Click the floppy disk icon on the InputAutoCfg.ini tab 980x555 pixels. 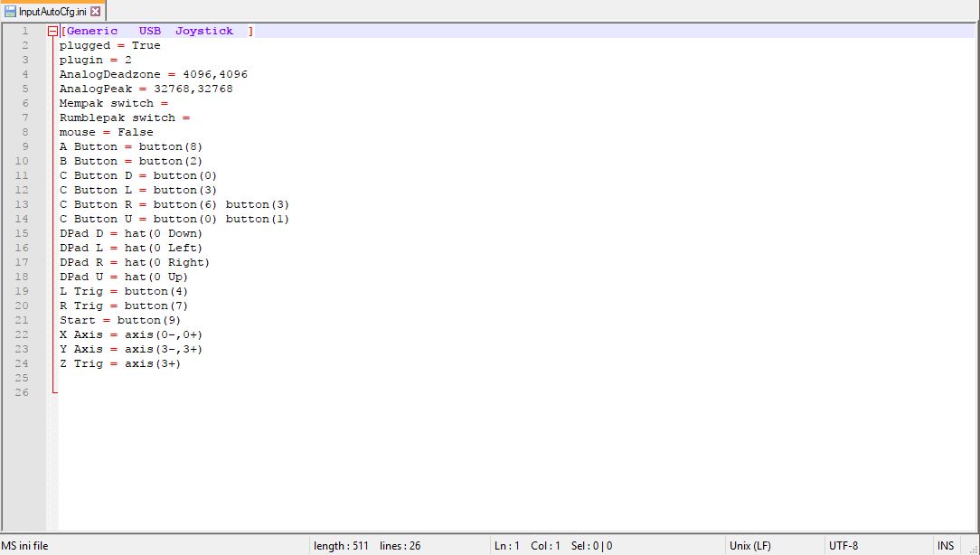click(11, 11)
